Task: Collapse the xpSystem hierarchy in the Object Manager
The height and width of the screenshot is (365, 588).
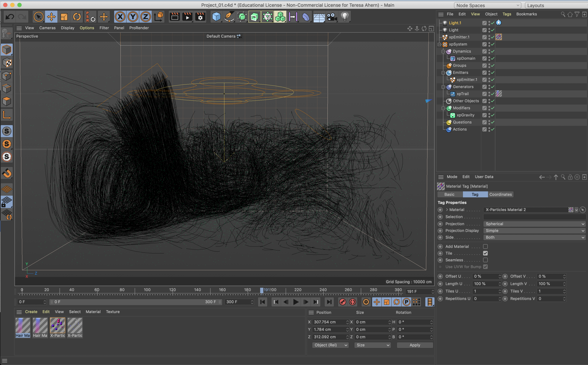Action: point(439,44)
